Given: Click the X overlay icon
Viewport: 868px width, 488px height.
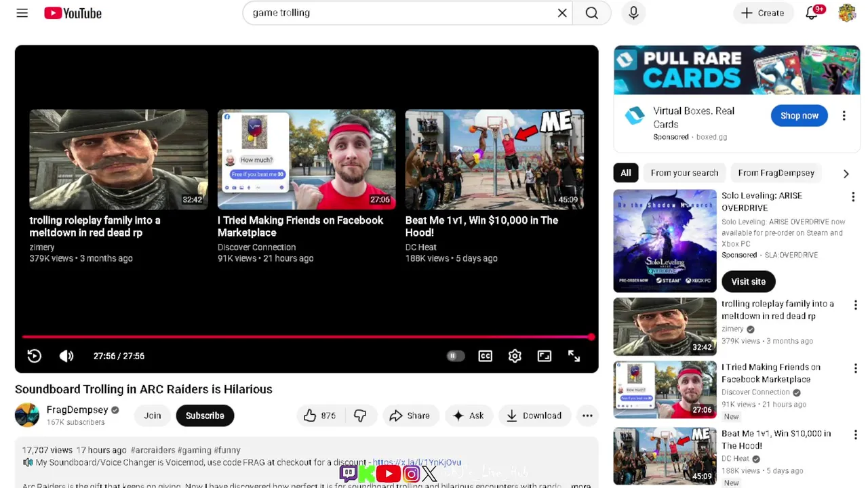Looking at the screenshot, I should point(429,474).
